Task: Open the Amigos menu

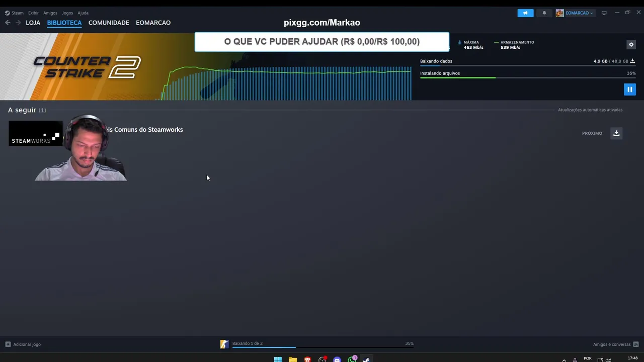Action: pyautogui.click(x=50, y=13)
